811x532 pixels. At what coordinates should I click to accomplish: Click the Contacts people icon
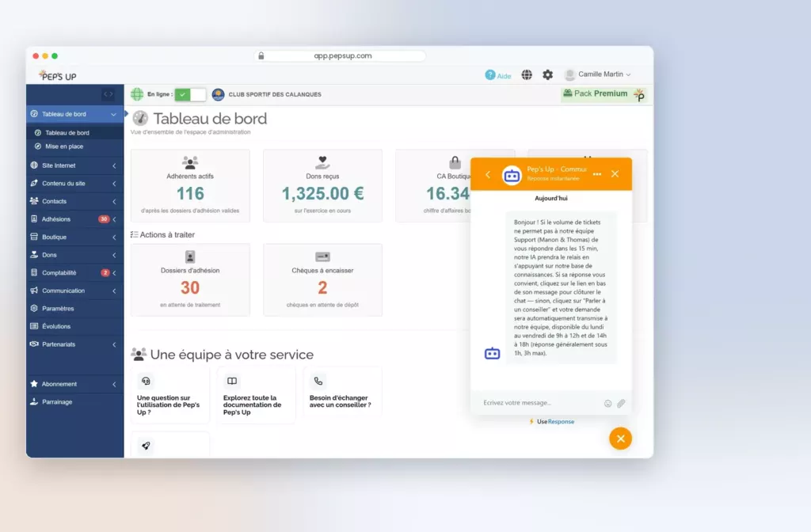point(34,201)
